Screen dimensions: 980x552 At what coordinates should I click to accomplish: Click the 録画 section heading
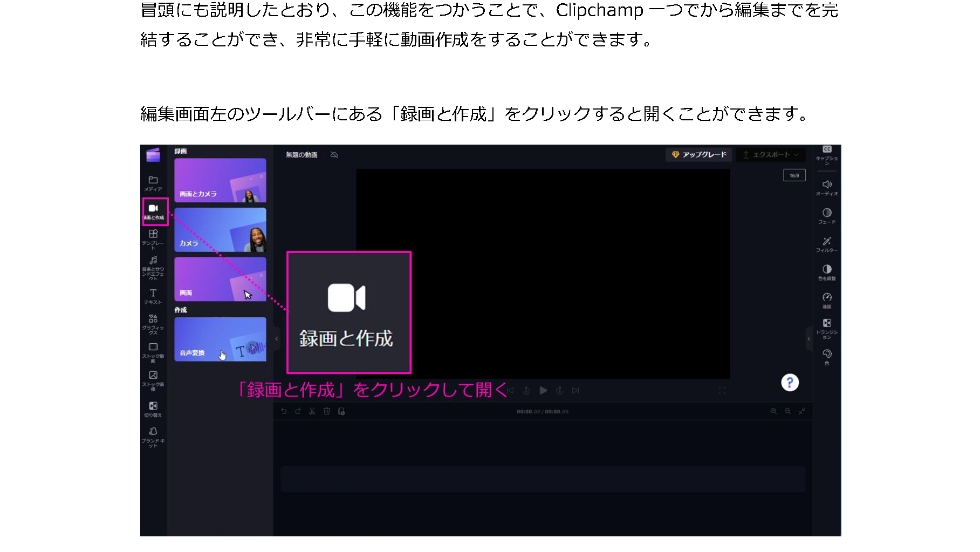[181, 151]
